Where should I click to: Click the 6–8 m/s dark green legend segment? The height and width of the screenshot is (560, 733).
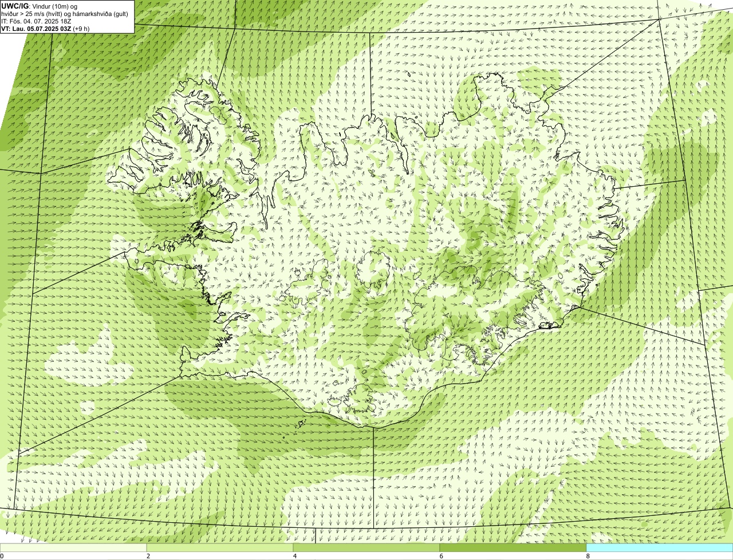(513, 548)
